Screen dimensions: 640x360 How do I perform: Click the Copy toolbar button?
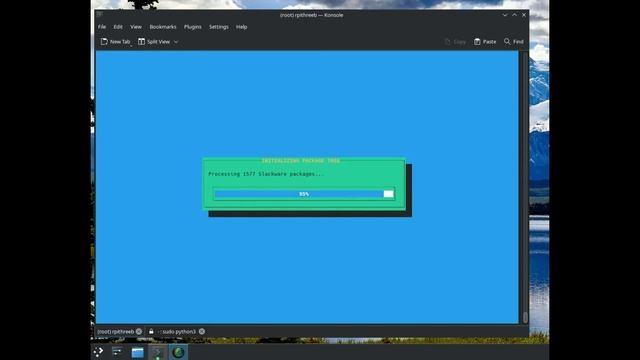pos(455,42)
